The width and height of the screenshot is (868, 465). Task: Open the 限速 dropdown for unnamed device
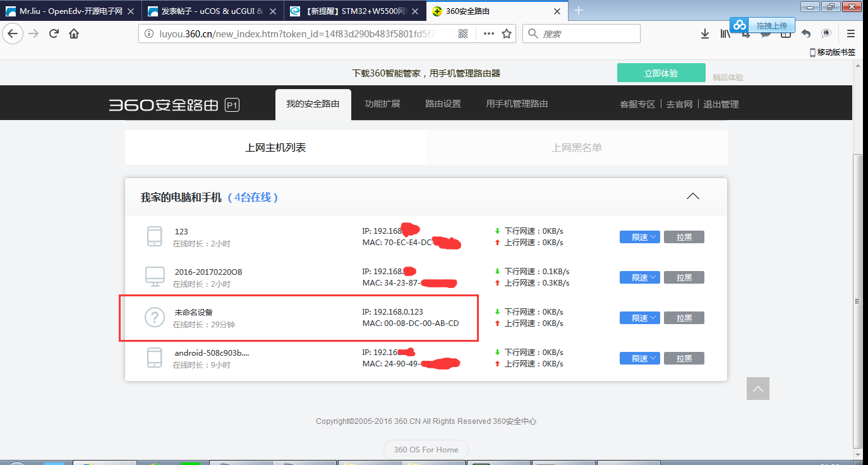pos(640,318)
